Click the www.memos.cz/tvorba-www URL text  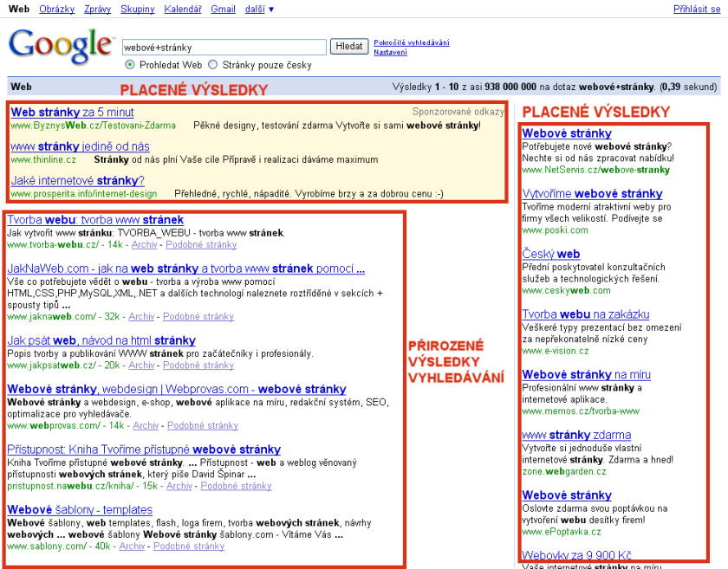pos(581,411)
